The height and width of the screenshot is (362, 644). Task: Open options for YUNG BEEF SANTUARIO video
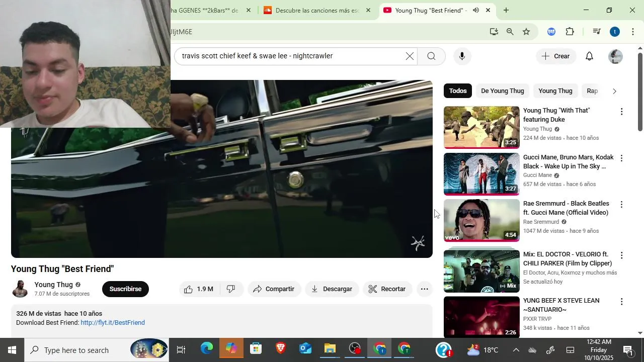click(x=621, y=302)
